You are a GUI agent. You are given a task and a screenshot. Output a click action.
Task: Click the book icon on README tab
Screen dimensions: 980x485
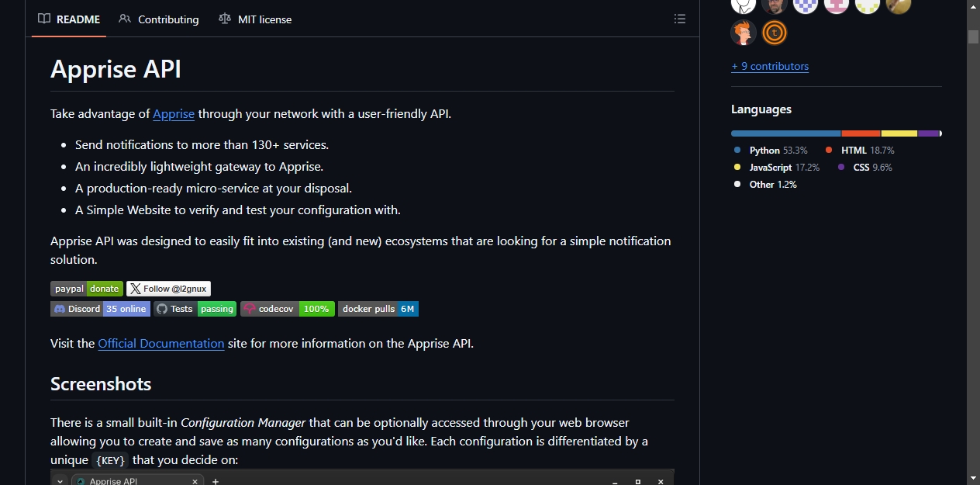44,19
